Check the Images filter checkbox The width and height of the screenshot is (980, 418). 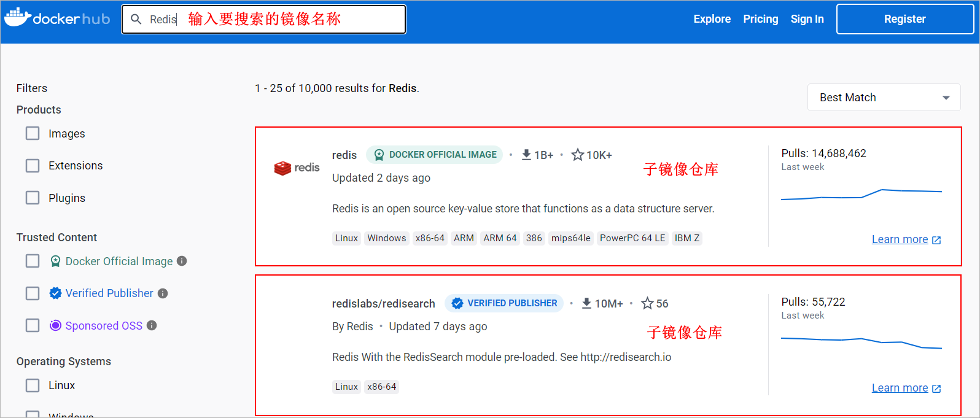click(33, 133)
